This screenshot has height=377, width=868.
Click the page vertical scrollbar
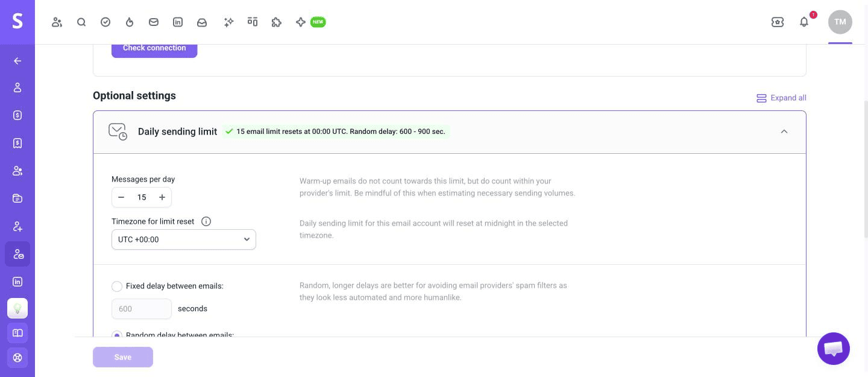tap(866, 169)
